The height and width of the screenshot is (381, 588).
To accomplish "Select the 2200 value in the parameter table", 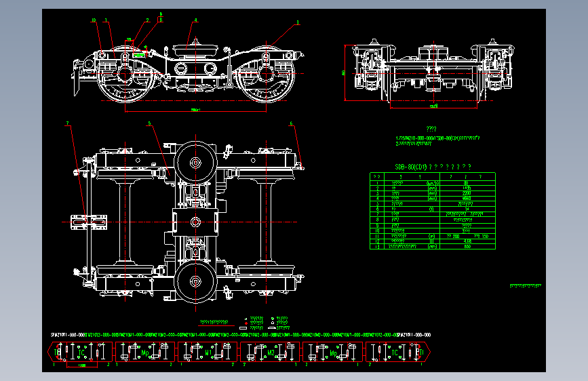I will click(467, 193).
